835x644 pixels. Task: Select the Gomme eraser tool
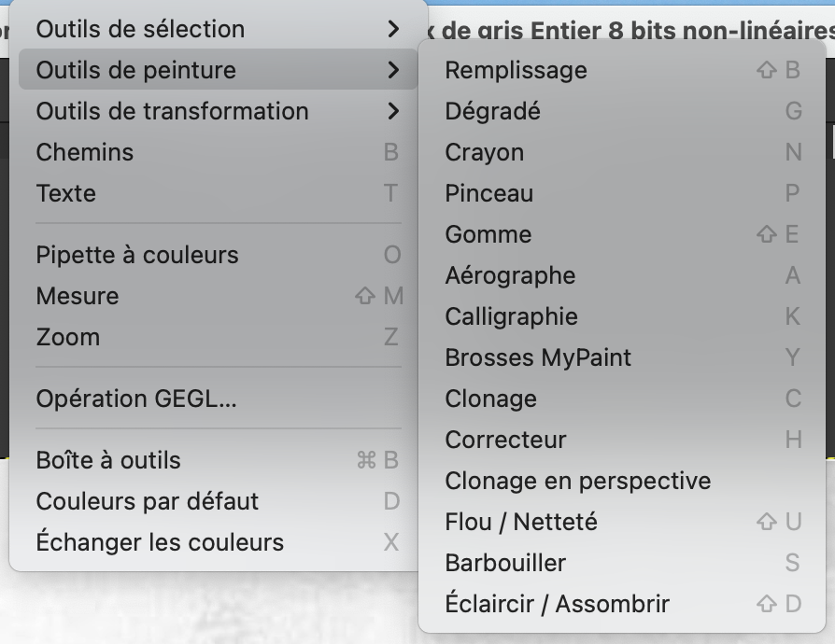point(488,234)
